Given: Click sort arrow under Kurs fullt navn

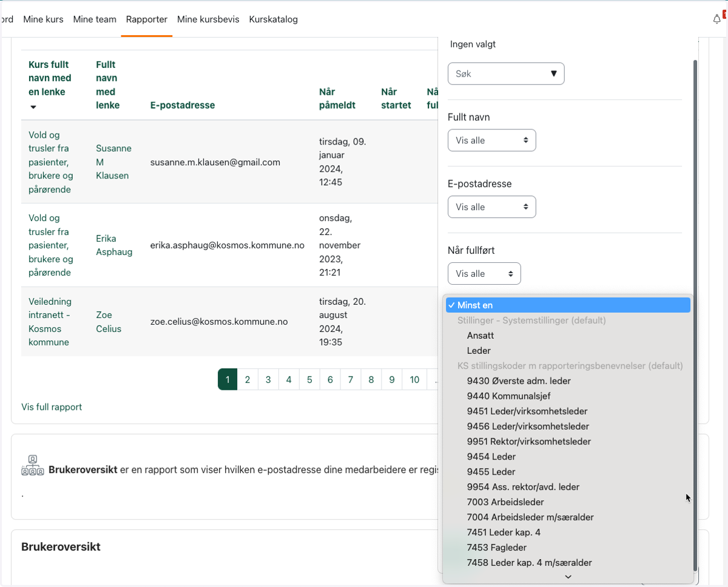Looking at the screenshot, I should click(x=33, y=107).
